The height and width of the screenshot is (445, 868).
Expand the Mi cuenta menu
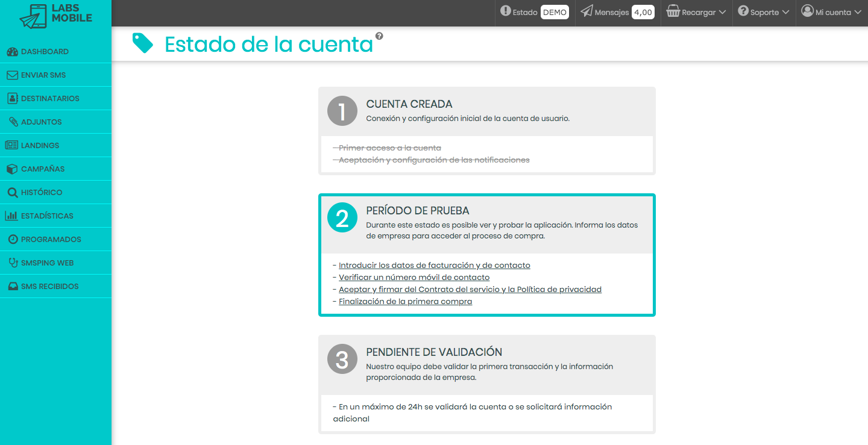[x=831, y=12]
